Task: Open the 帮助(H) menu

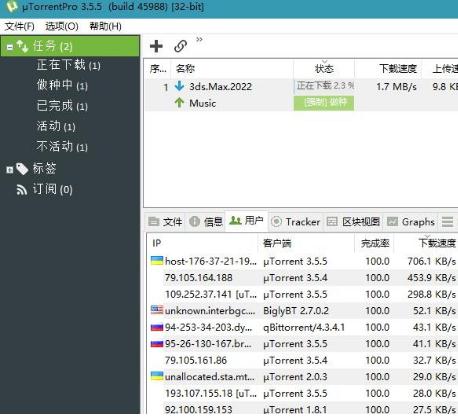Action: (105, 26)
